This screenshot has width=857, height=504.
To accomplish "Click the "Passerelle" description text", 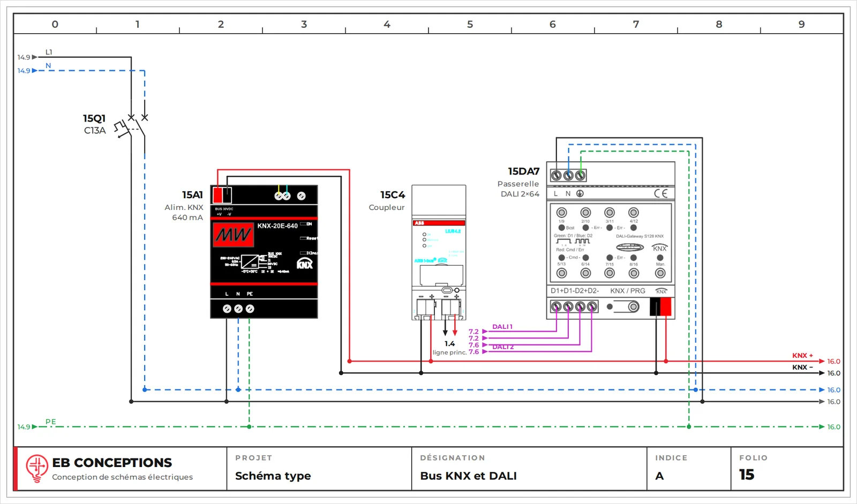I will (518, 184).
